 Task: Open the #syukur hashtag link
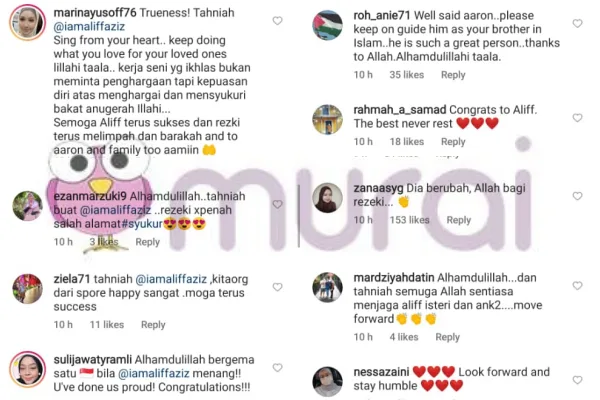142,224
